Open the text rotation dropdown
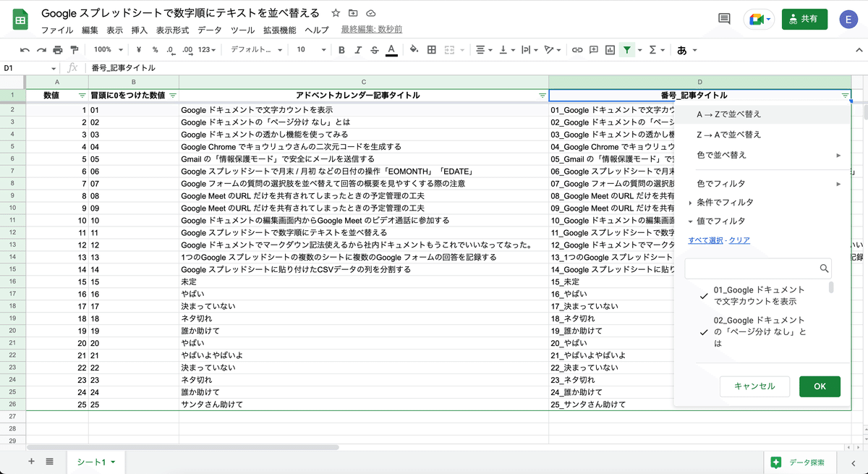This screenshot has width=868, height=474. coord(553,50)
